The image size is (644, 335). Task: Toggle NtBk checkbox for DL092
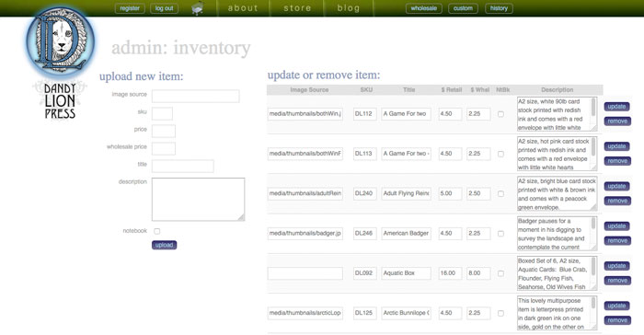point(500,273)
